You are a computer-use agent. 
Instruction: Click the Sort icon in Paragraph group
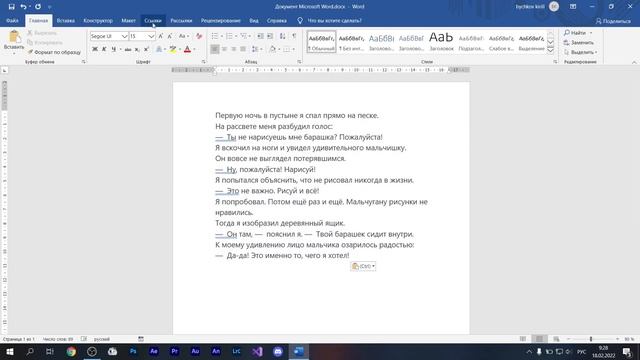pos(282,36)
